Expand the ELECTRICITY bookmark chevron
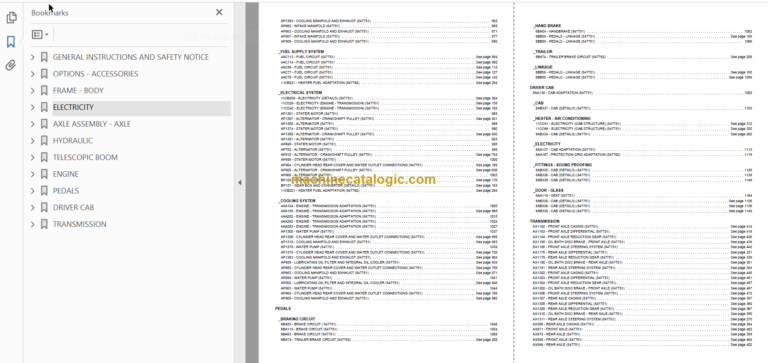Image resolution: width=768 pixels, height=363 pixels. (33, 107)
